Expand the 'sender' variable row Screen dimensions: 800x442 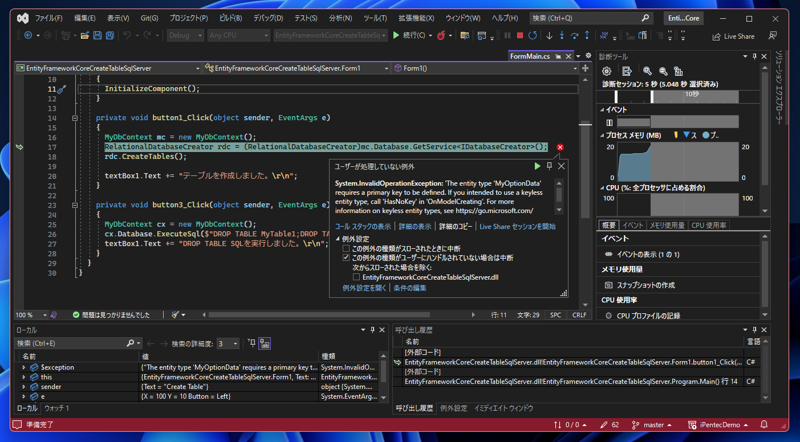pyautogui.click(x=23, y=387)
